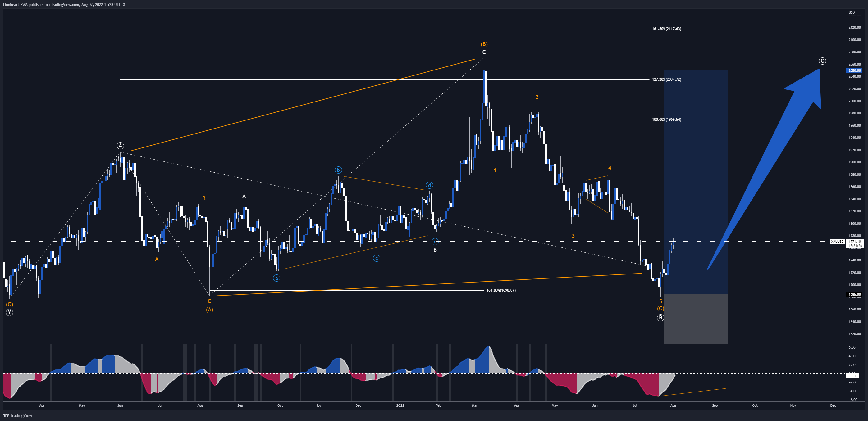868x421 pixels.
Task: Click the XAUUSD symbol label
Action: [x=837, y=242]
